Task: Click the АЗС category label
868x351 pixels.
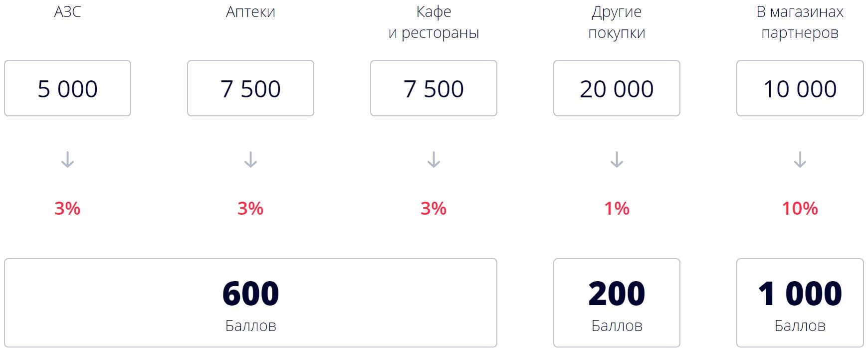Action: [x=67, y=11]
